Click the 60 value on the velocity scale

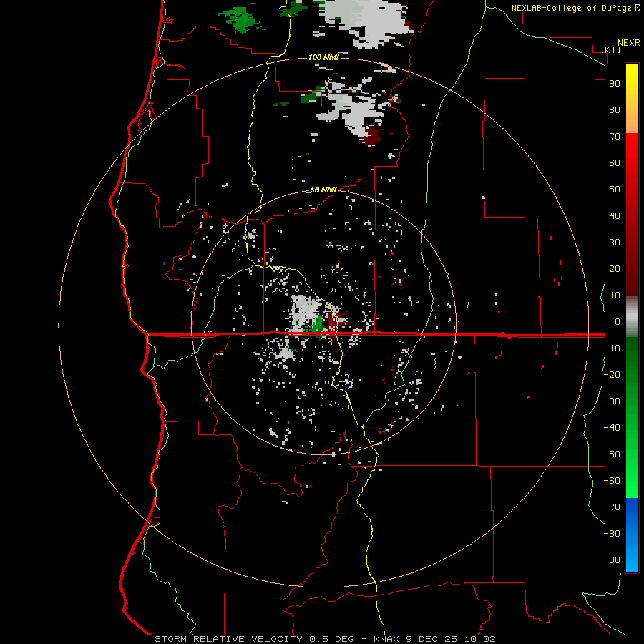(x=615, y=162)
